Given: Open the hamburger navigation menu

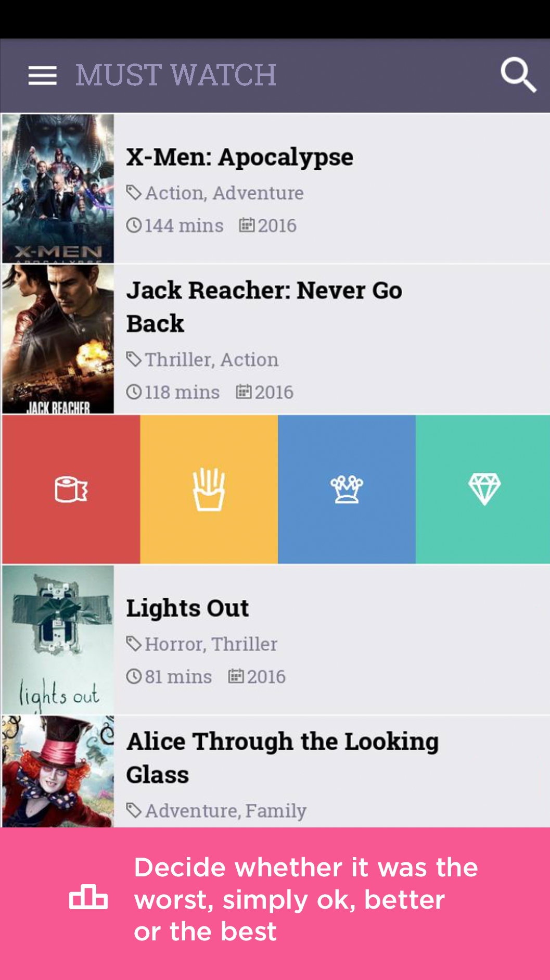Looking at the screenshot, I should point(43,76).
